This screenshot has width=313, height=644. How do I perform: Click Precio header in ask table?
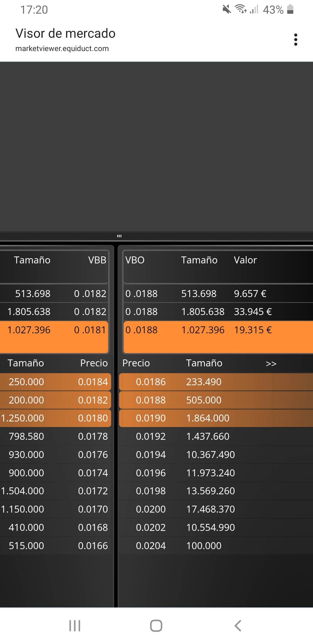point(136,363)
